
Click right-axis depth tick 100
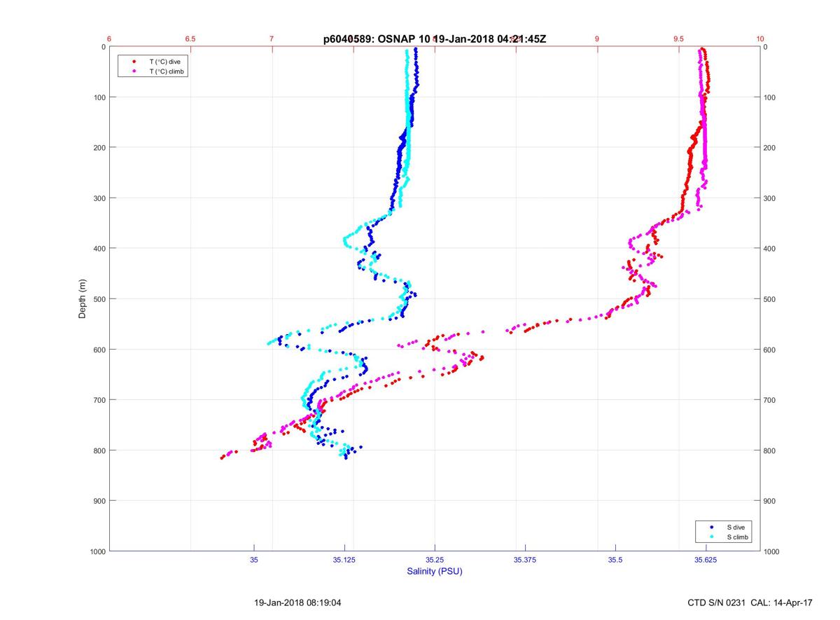[770, 97]
